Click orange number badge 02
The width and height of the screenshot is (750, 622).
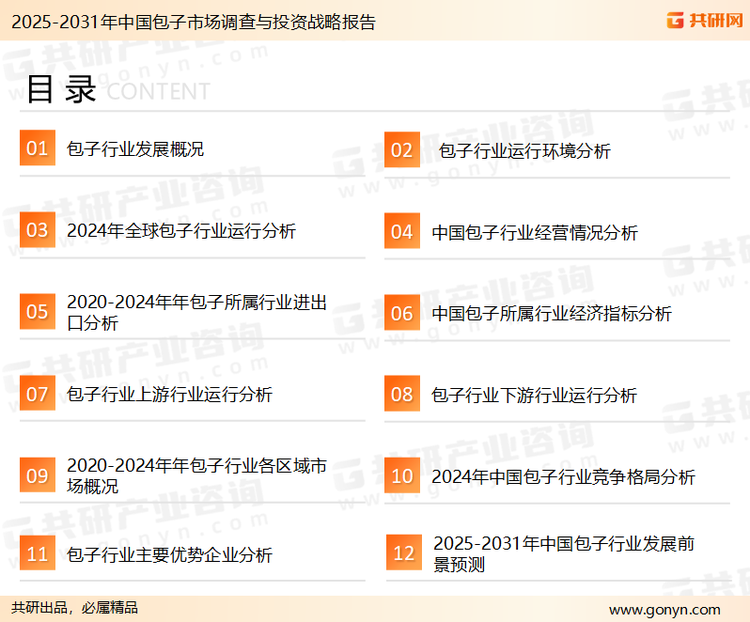pos(402,150)
